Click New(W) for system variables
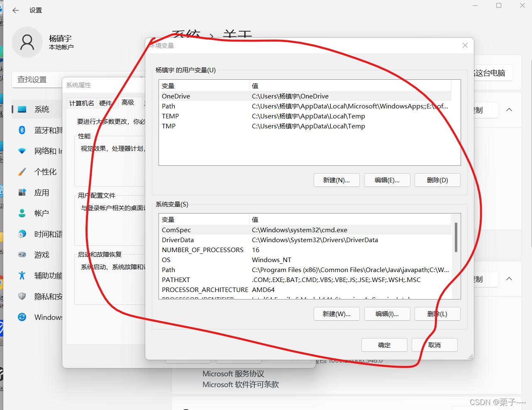Image resolution: width=532 pixels, height=410 pixels. 337,314
